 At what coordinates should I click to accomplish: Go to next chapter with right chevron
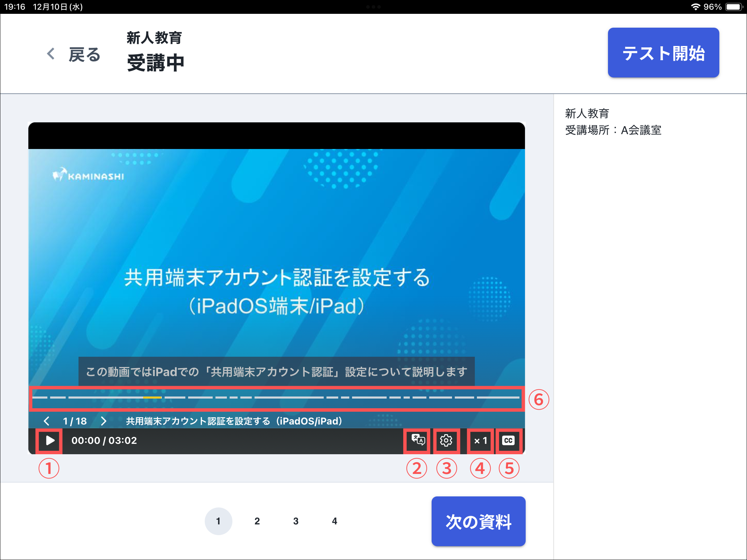[103, 421]
